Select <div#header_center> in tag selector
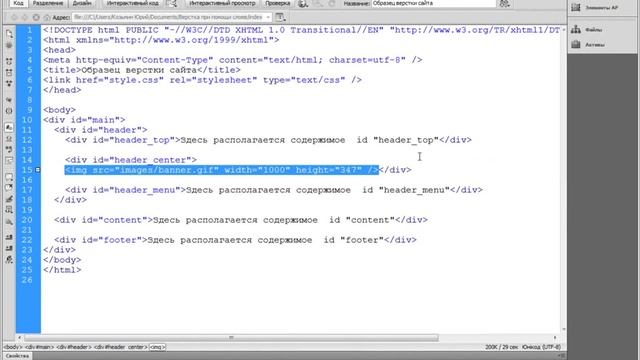This screenshot has width=640, height=360. tap(121, 347)
